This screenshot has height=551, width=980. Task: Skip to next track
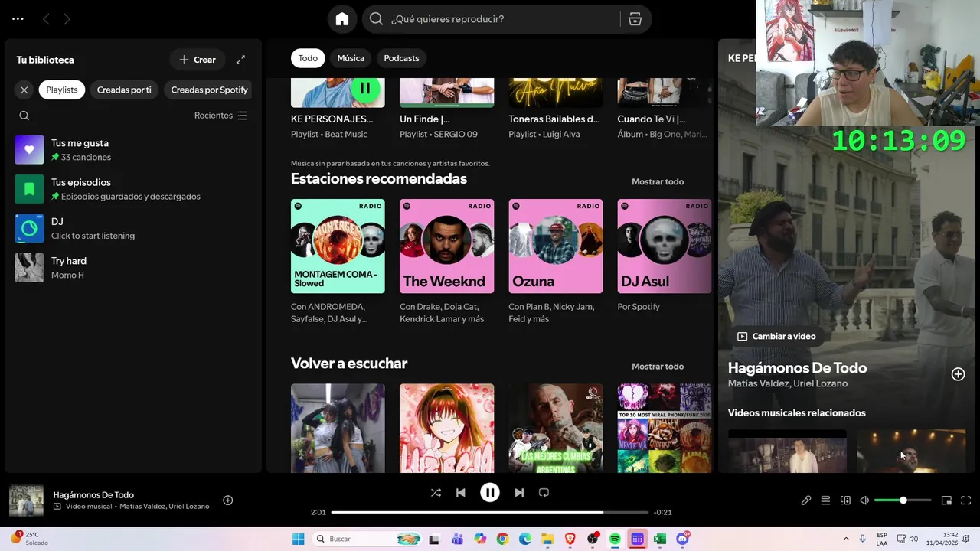coord(519,493)
